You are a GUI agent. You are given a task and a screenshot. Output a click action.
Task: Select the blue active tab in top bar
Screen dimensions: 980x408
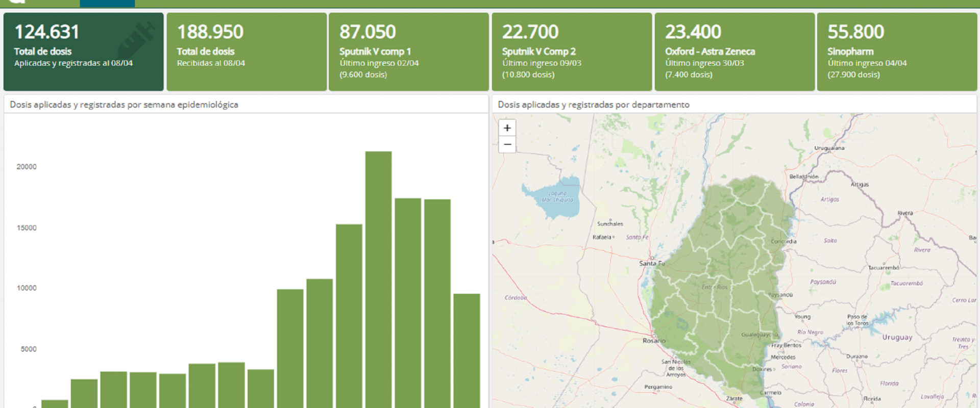[107, 3]
